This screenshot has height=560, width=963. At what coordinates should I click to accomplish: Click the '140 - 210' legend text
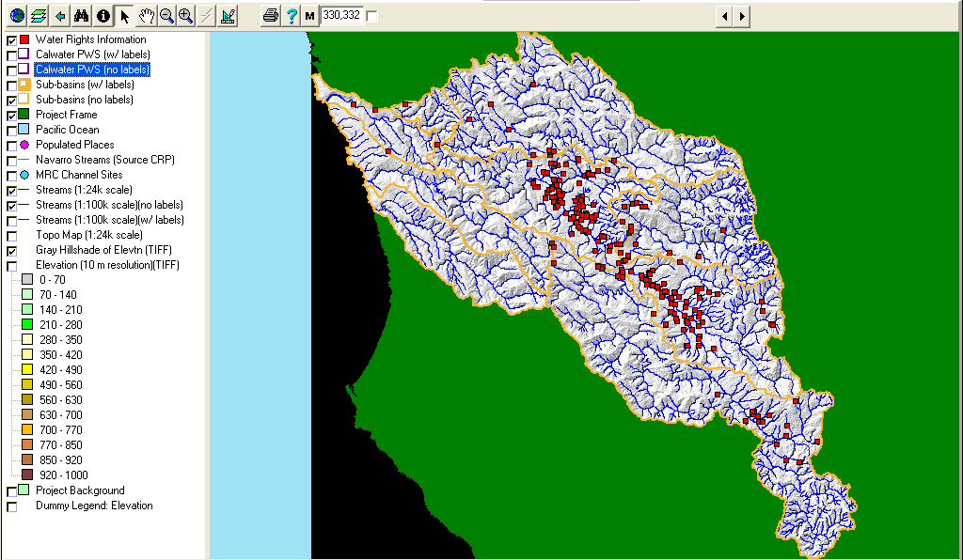click(x=61, y=310)
